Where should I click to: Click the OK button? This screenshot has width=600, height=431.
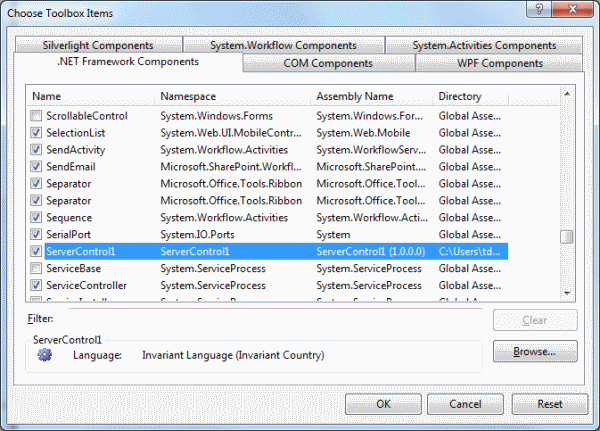[x=383, y=404]
